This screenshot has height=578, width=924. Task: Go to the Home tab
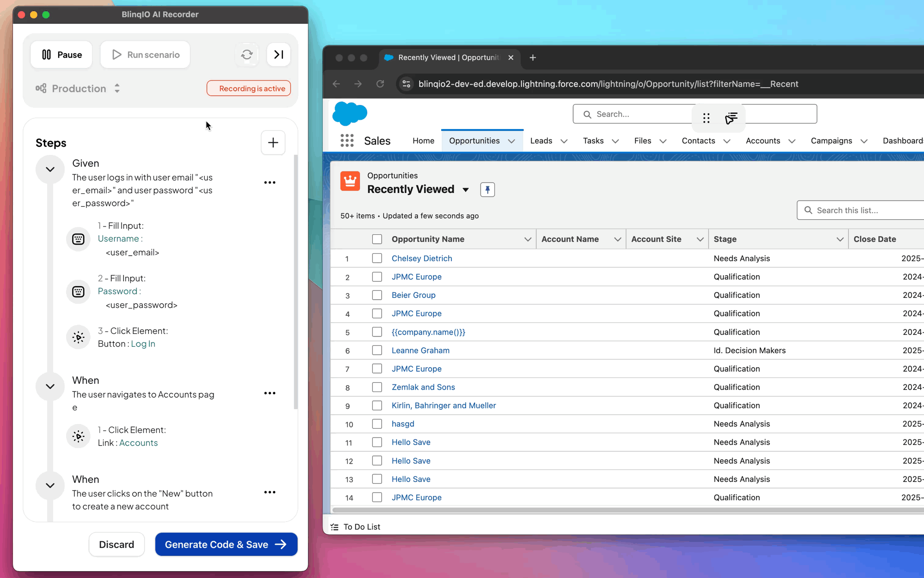click(423, 141)
